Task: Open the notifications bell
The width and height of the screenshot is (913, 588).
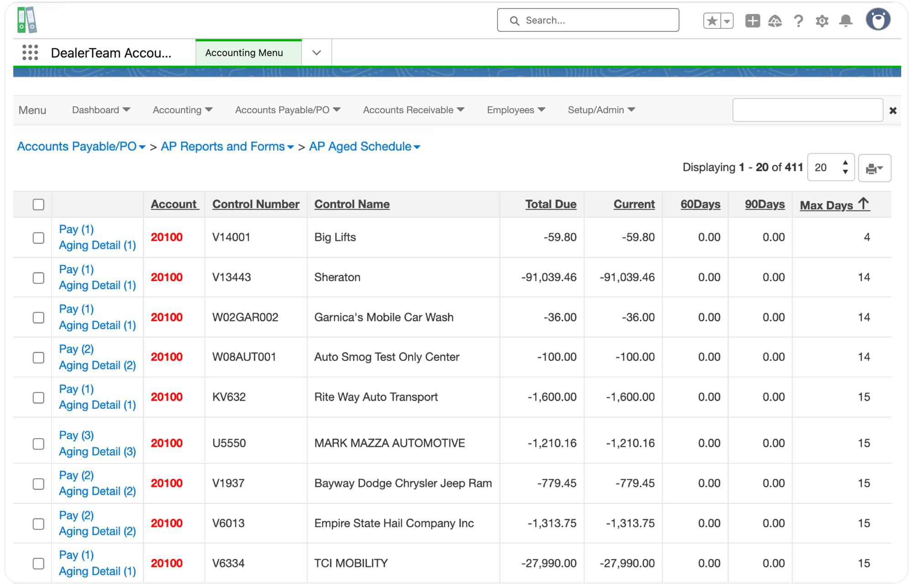Action: pyautogui.click(x=846, y=21)
